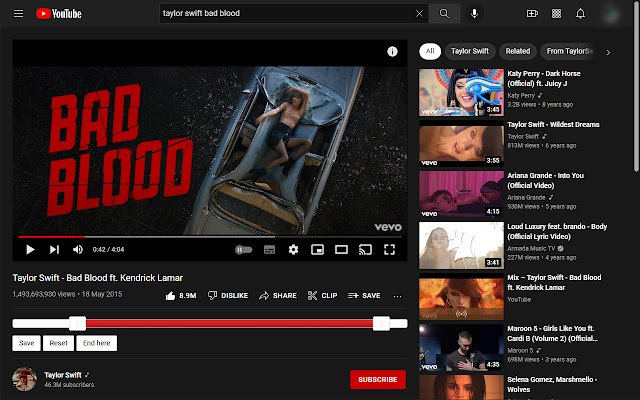Show video info card icon
The image size is (640, 400).
point(392,51)
